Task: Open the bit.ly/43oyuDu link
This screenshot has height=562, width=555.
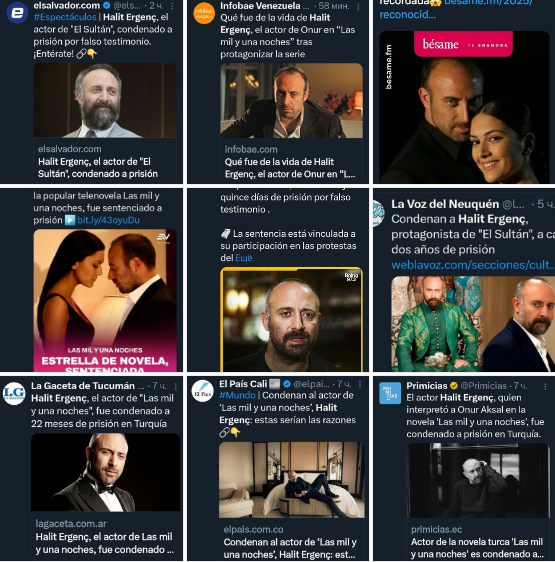Action: click(x=108, y=220)
